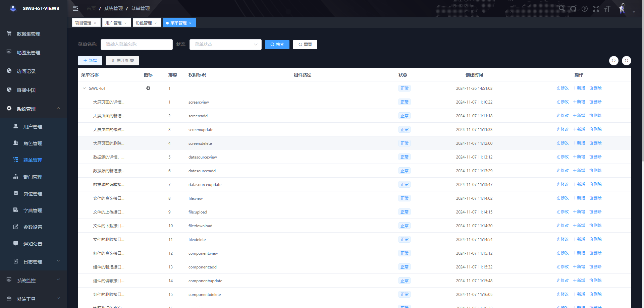Click the page vertical scrollbar
This screenshot has height=308, width=644.
642,101
